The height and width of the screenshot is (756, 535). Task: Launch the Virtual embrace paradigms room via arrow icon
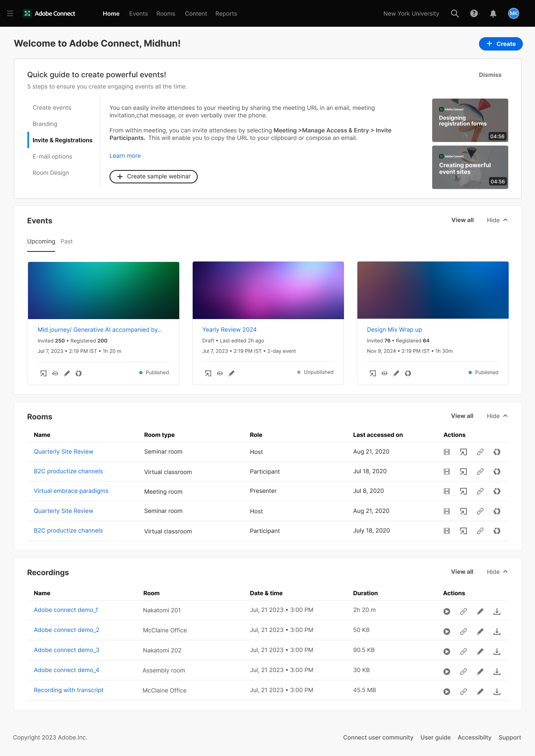point(464,491)
